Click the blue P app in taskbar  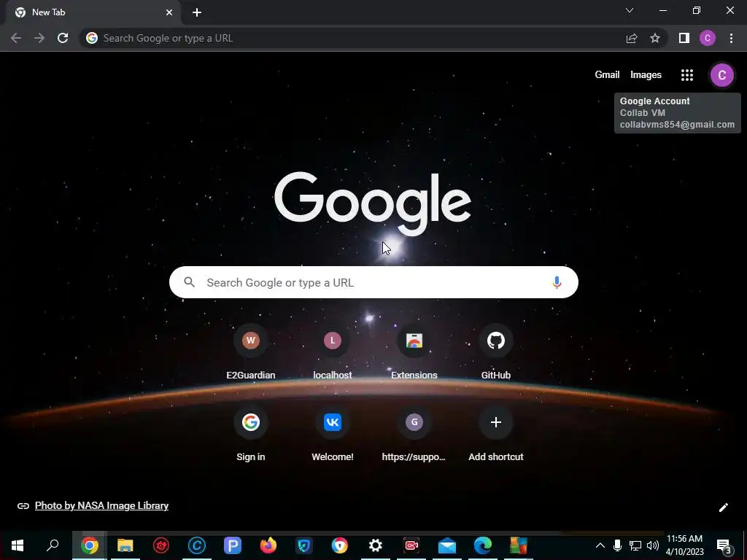[x=233, y=545]
